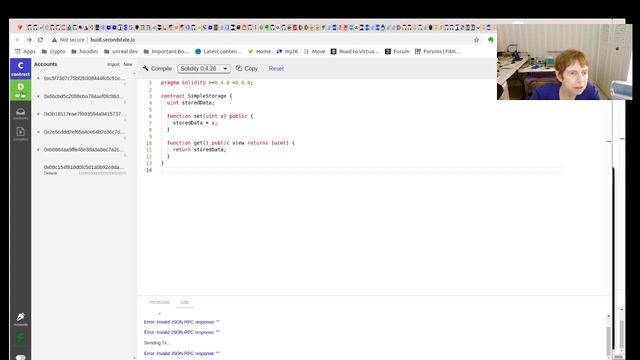640x360 pixels.
Task: Click the Sending Tx... log line
Action: pos(157,343)
